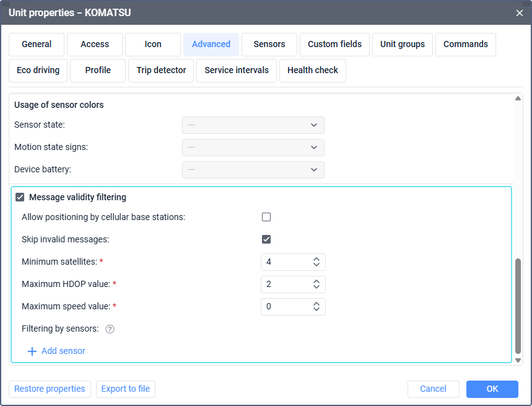This screenshot has width=532, height=406.
Task: Click the Minimum satellites stepper arrows
Action: (316, 262)
